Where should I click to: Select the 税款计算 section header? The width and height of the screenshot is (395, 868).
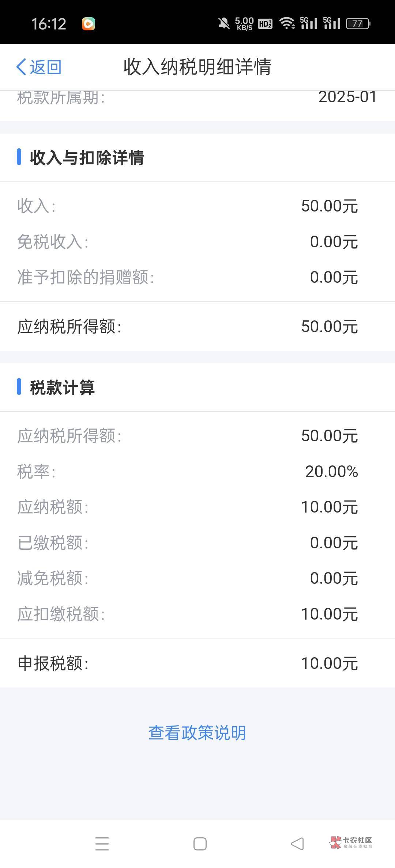click(x=62, y=387)
